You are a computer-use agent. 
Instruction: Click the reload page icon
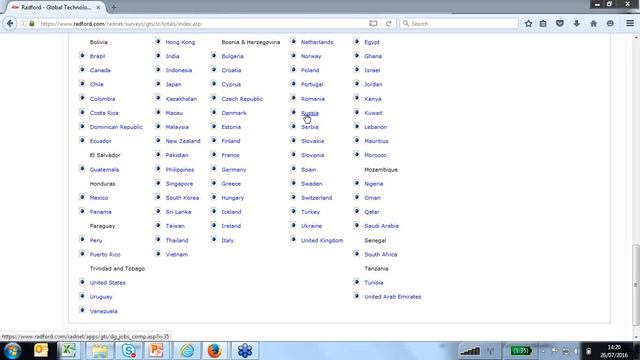tap(389, 24)
